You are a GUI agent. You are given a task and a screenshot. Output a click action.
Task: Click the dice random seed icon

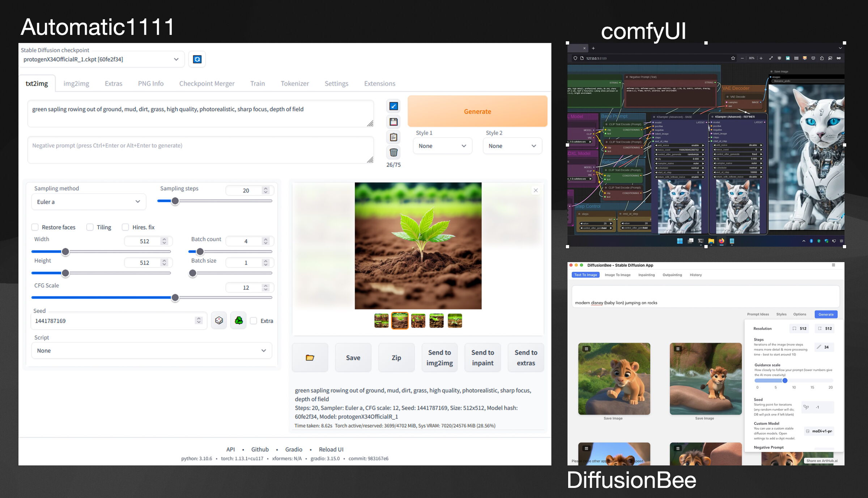[219, 320]
